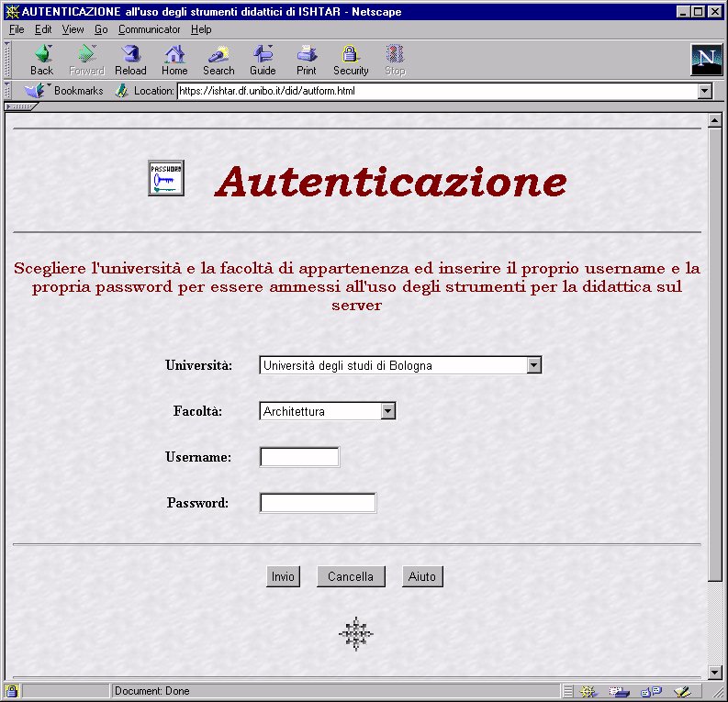The height and width of the screenshot is (702, 728).
Task: Click the page proxy icon beside Location
Action: click(x=122, y=91)
